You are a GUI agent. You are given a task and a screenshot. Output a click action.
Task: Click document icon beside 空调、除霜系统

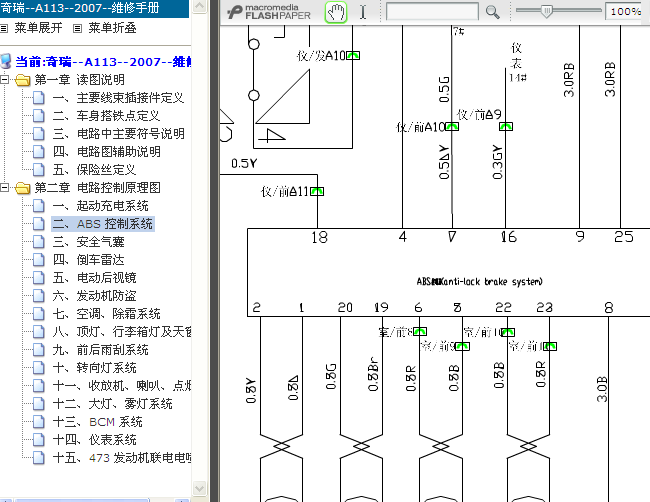[x=39, y=314]
